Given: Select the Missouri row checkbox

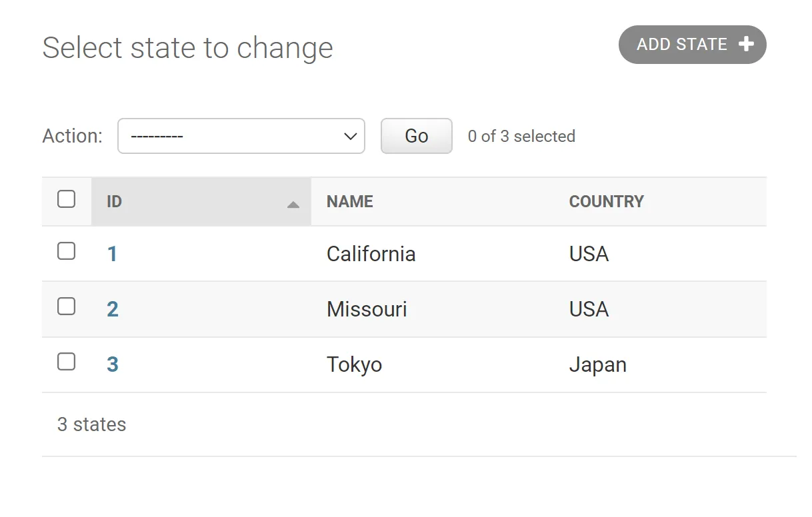Looking at the screenshot, I should pyautogui.click(x=66, y=306).
